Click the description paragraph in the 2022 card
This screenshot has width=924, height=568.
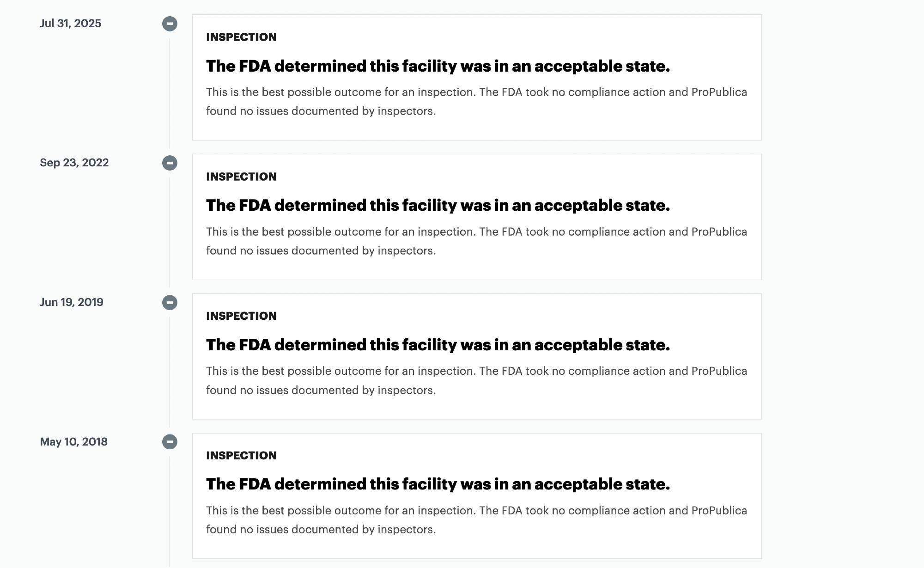pos(476,241)
